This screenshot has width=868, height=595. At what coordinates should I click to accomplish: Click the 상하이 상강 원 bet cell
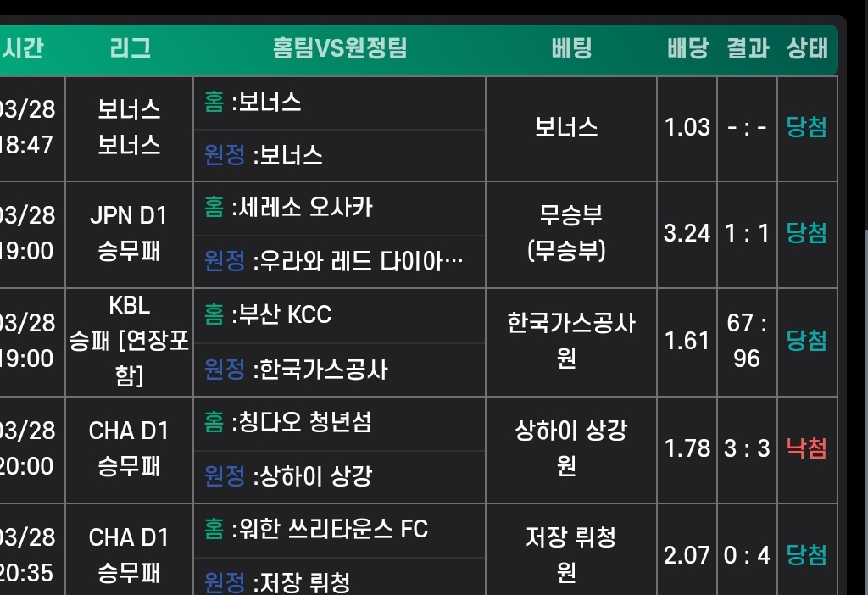click(x=571, y=448)
